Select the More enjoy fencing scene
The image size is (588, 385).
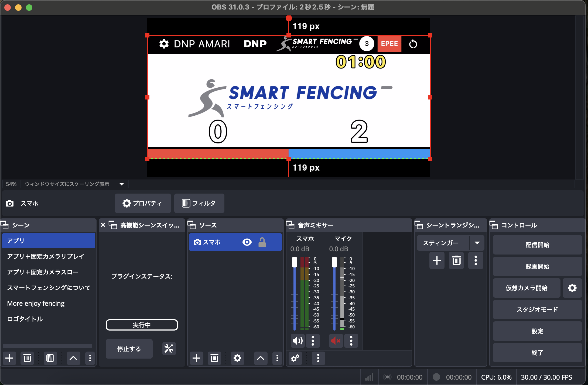[36, 303]
